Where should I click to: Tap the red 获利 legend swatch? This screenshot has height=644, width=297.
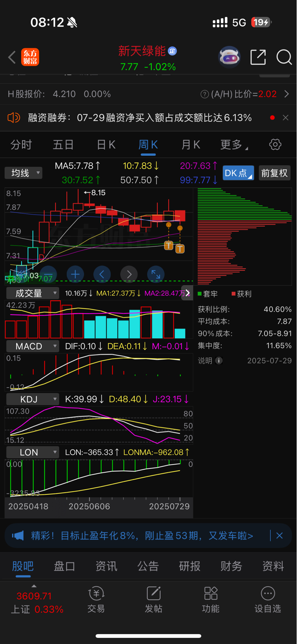click(233, 294)
